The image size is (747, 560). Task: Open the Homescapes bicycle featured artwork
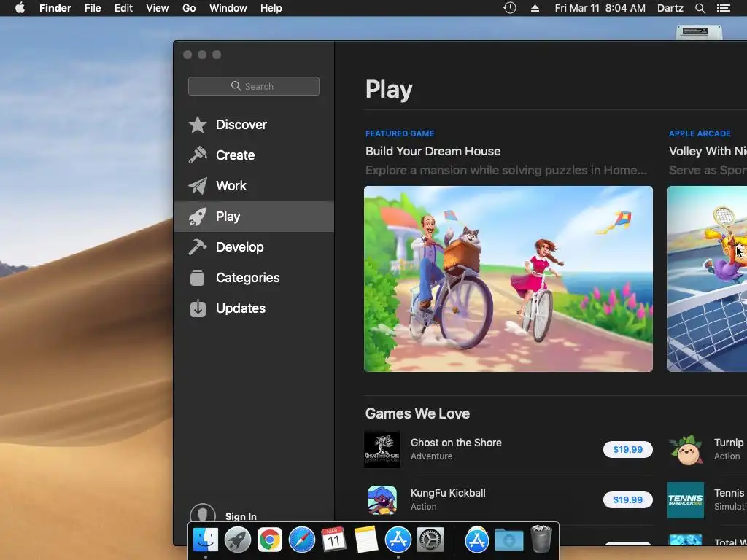click(508, 279)
